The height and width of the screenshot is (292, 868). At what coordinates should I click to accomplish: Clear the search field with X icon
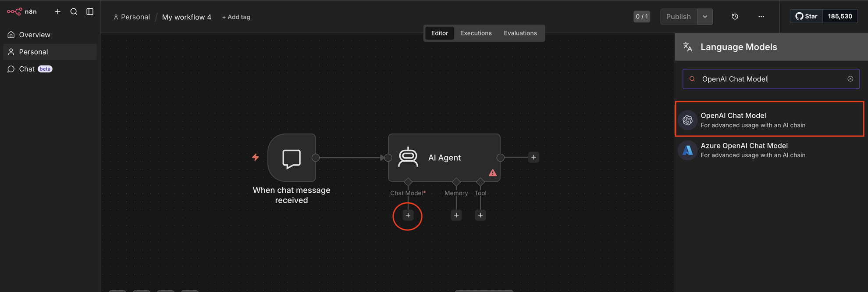click(x=850, y=79)
